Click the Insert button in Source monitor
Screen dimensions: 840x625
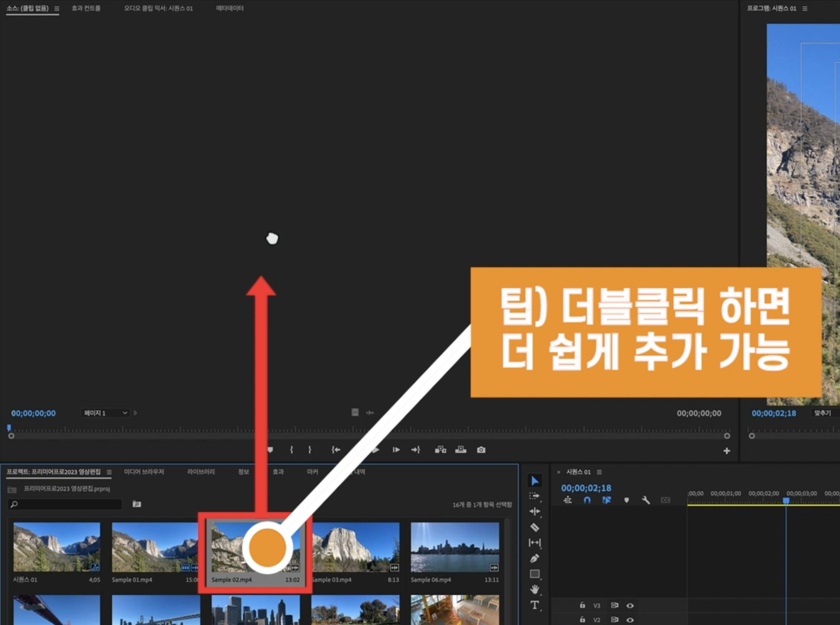[x=440, y=450]
